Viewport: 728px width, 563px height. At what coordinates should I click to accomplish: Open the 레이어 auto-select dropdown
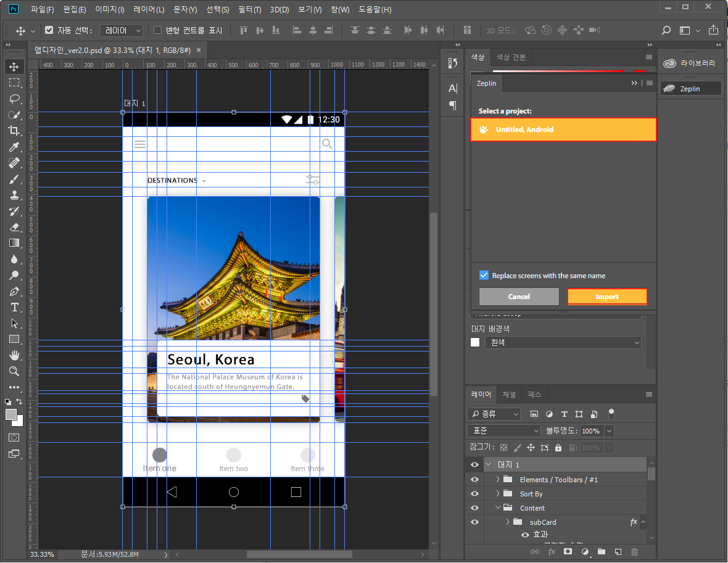[x=122, y=30]
